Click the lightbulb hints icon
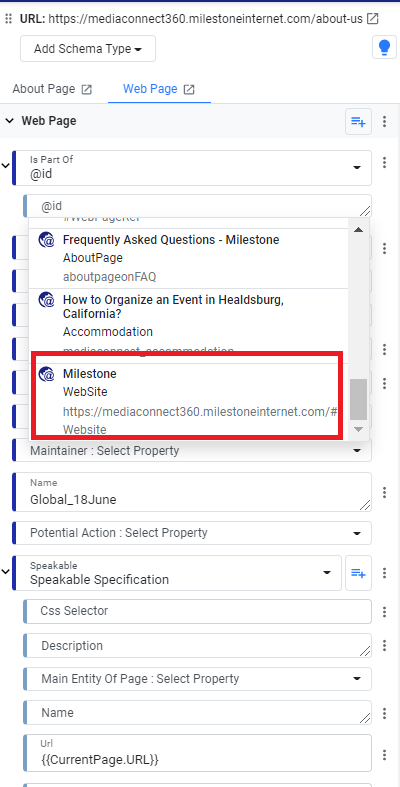Image resolution: width=400 pixels, height=787 pixels. click(x=384, y=48)
